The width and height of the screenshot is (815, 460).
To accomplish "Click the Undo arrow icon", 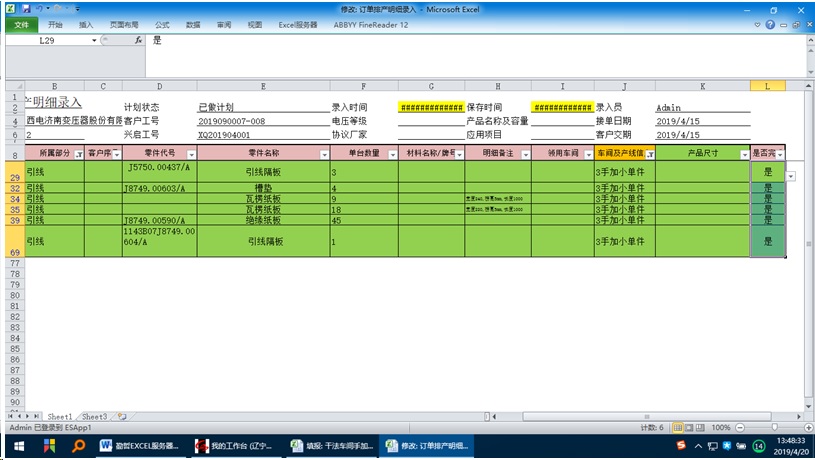I will click(38, 8).
